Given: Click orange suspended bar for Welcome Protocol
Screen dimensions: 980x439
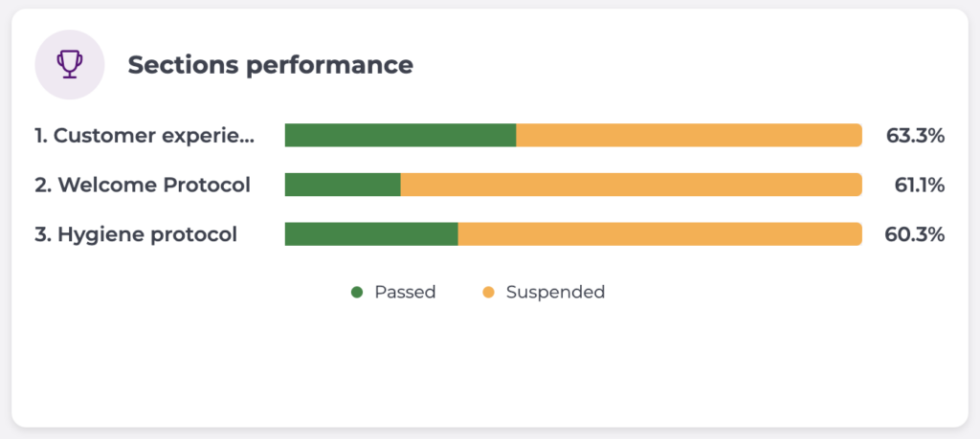Looking at the screenshot, I should click(x=632, y=185).
